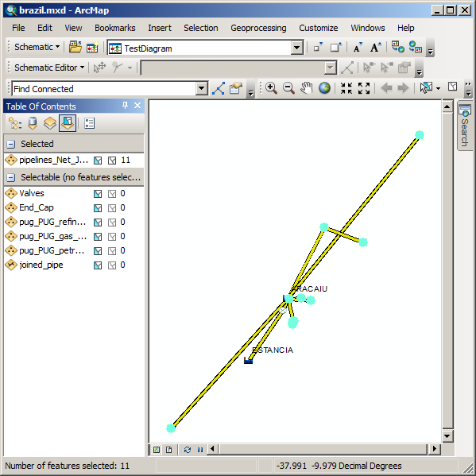The height and width of the screenshot is (476, 476).
Task: Toggle selectable for joined_pipe layer
Action: [x=98, y=265]
